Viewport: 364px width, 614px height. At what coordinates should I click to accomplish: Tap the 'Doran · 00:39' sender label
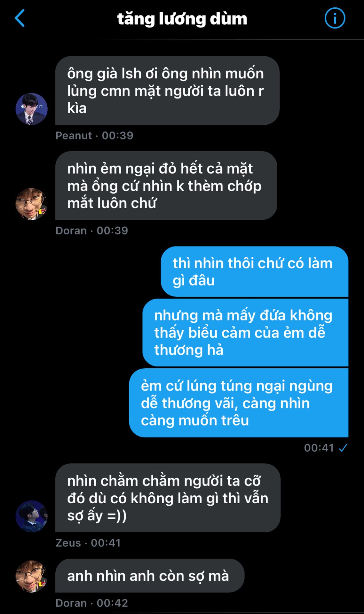[x=92, y=230]
